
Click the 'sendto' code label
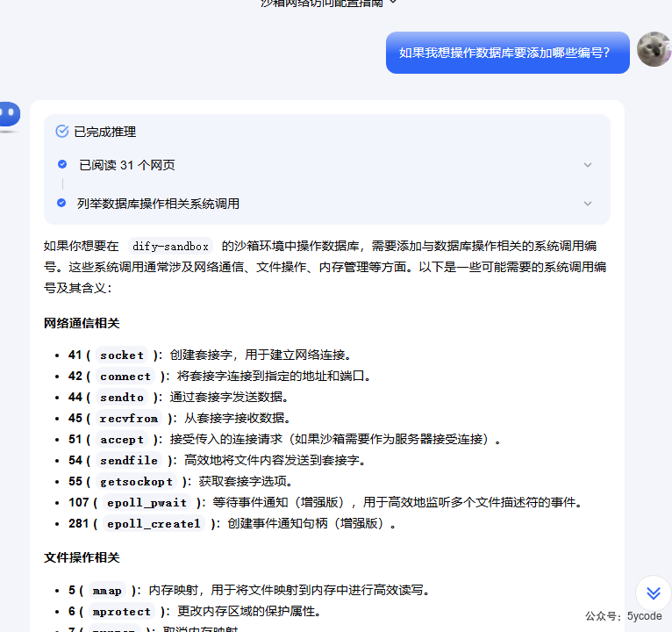click(122, 397)
